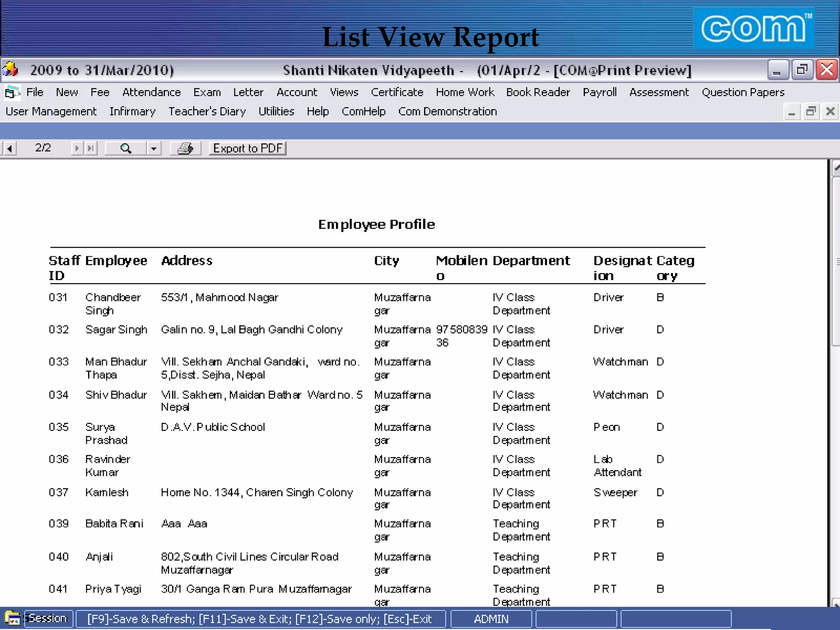Click employee name Priya Tyagi

[113, 589]
